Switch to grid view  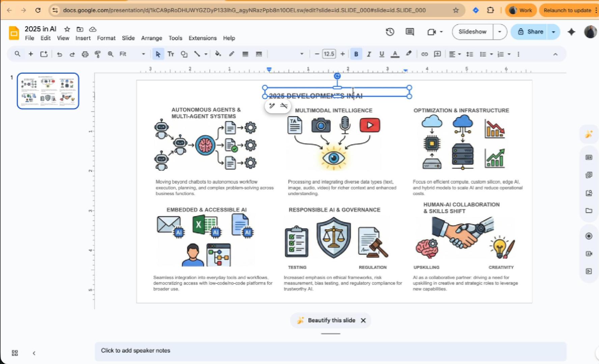tap(15, 353)
